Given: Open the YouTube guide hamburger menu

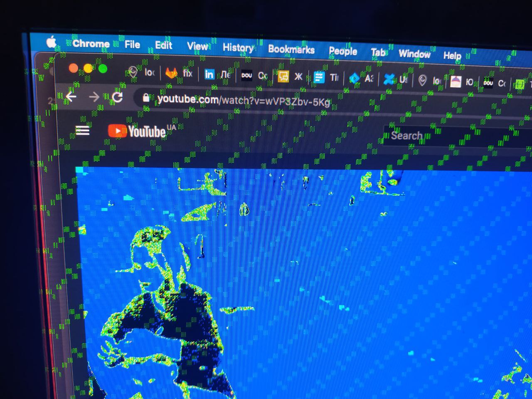Looking at the screenshot, I should tap(82, 131).
